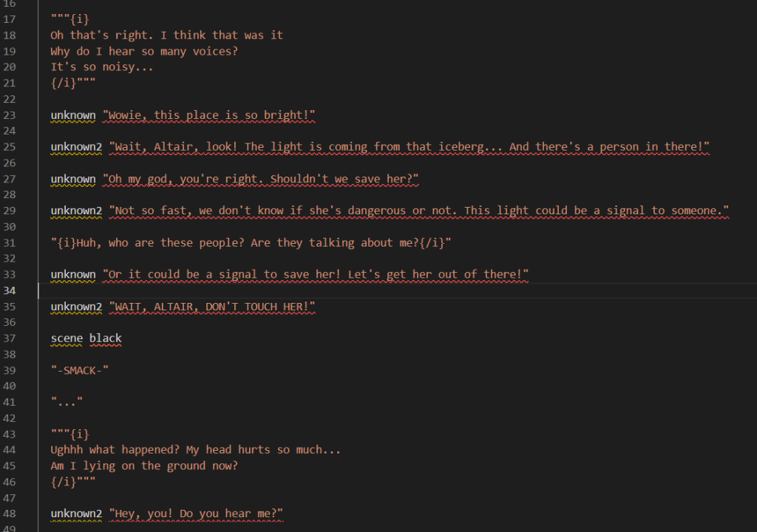Screen dimensions: 757x532
Task: Click the "WAIT, ALTAIR, DON'T TOUCH HER!" text
Action: [x=212, y=307]
